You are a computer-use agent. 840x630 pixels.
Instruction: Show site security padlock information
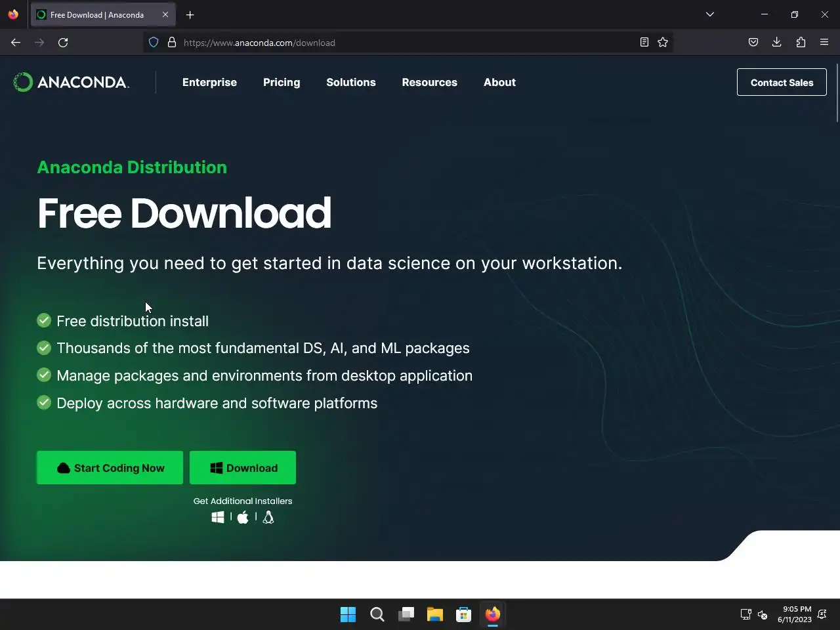pos(172,43)
